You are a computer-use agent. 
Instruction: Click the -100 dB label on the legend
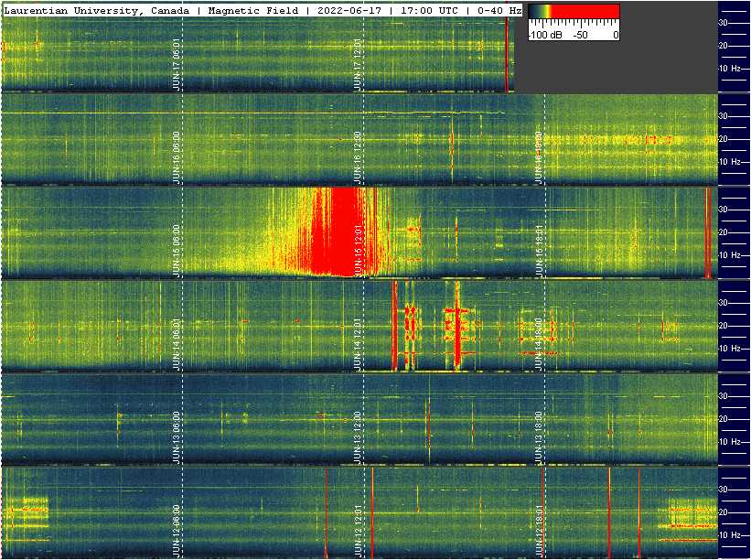pos(547,35)
